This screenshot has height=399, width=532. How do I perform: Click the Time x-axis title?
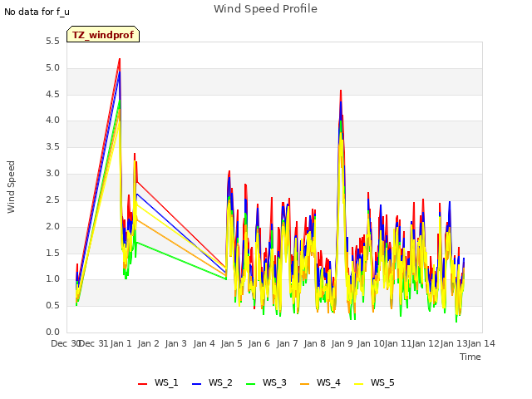click(x=470, y=357)
